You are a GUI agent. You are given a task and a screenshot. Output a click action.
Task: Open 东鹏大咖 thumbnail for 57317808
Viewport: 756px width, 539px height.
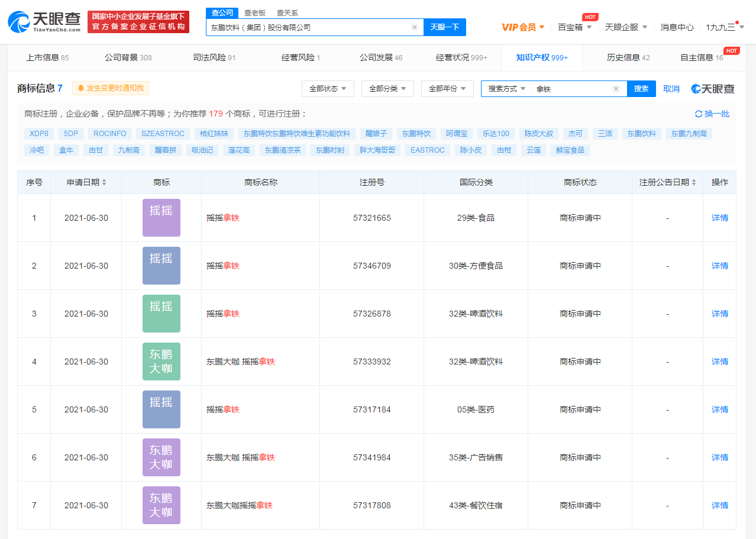click(161, 505)
